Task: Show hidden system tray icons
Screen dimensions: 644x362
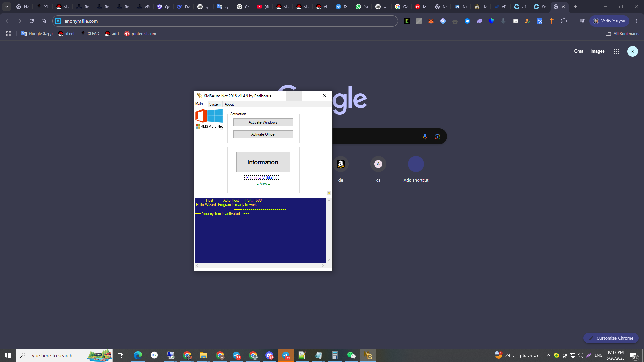Action: click(548, 355)
